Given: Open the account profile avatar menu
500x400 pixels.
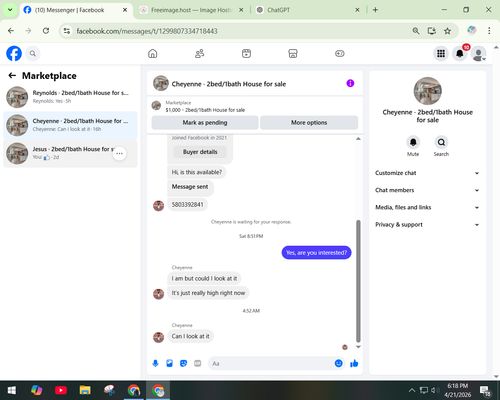Looking at the screenshot, I should tap(478, 53).
